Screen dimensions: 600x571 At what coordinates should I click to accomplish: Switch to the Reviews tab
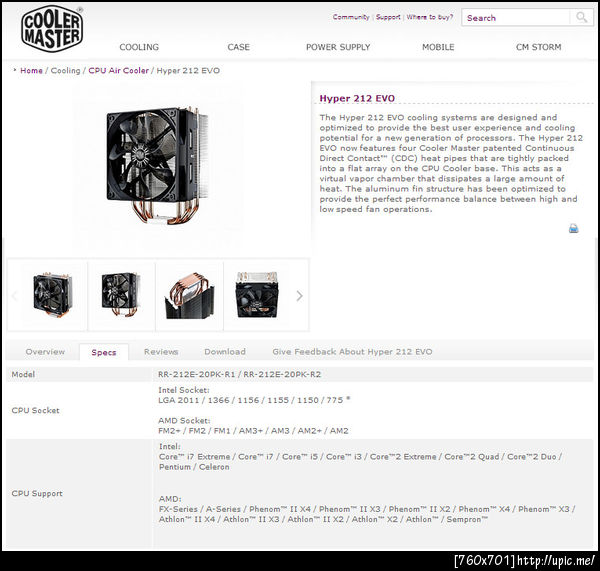[161, 352]
